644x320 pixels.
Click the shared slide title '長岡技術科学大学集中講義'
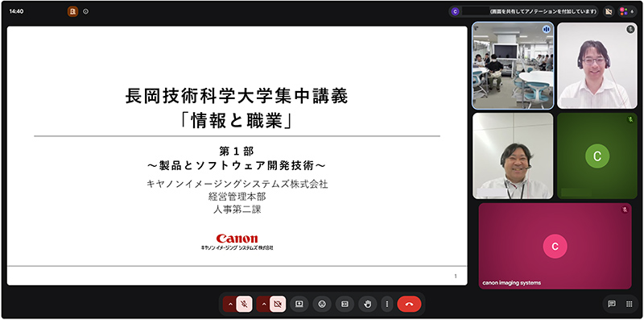click(237, 97)
